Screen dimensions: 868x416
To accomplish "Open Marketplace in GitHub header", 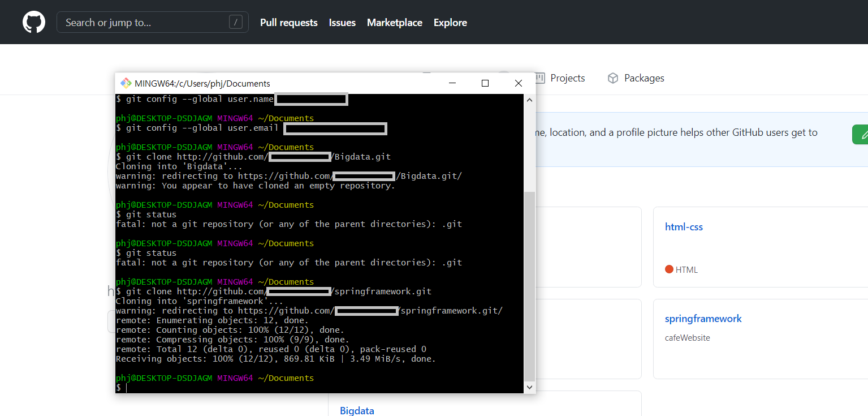I will (x=395, y=23).
